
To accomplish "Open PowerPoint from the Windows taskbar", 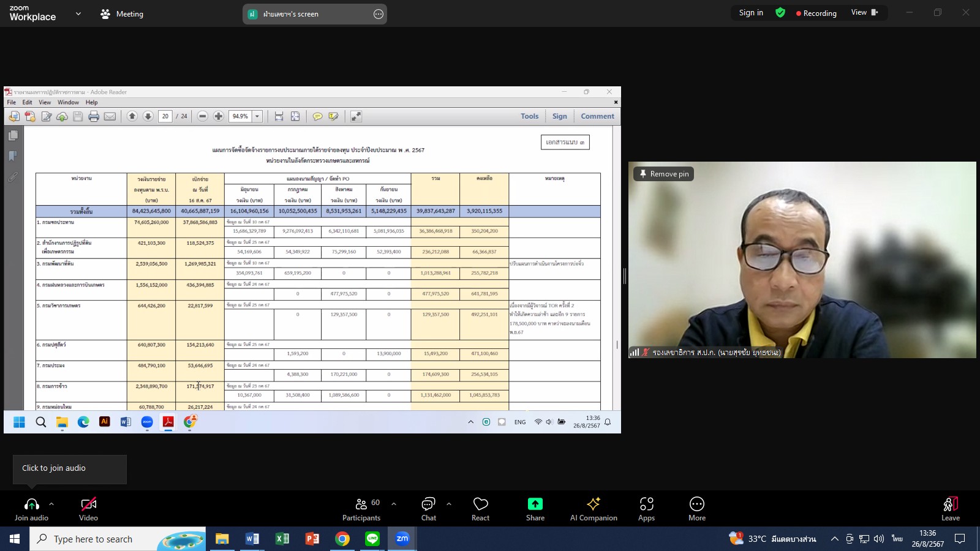I will pyautogui.click(x=312, y=539).
